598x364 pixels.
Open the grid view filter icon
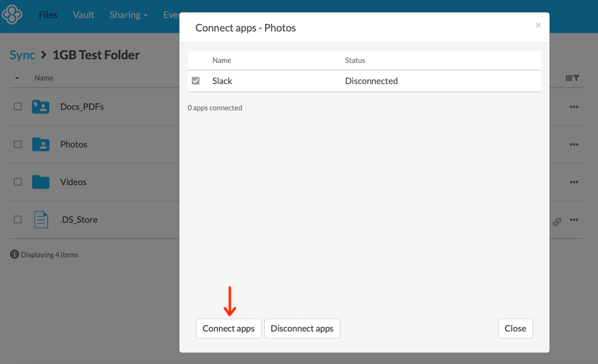[572, 78]
